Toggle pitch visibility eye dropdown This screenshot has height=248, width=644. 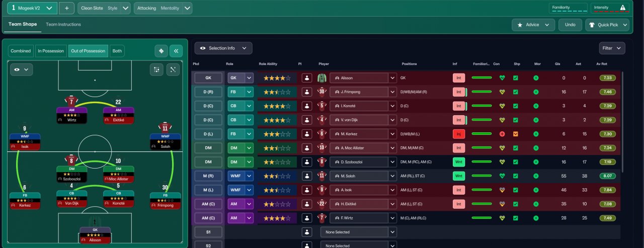click(x=21, y=69)
